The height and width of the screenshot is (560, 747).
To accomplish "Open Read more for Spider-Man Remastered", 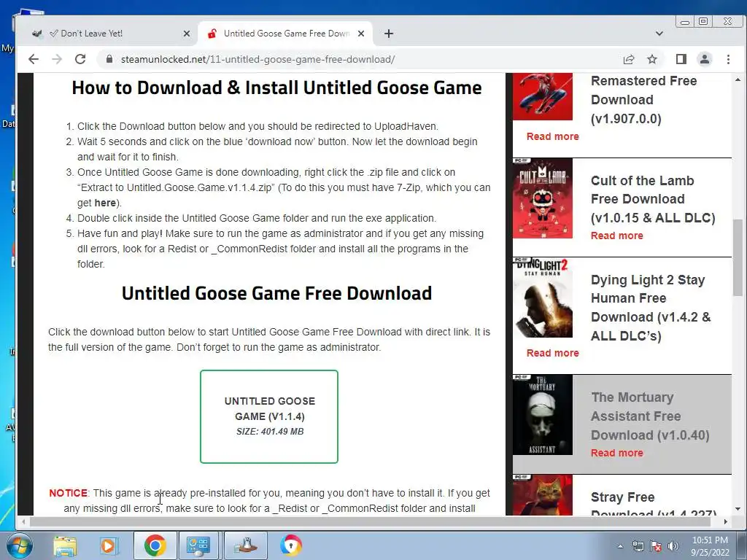I will pos(553,136).
